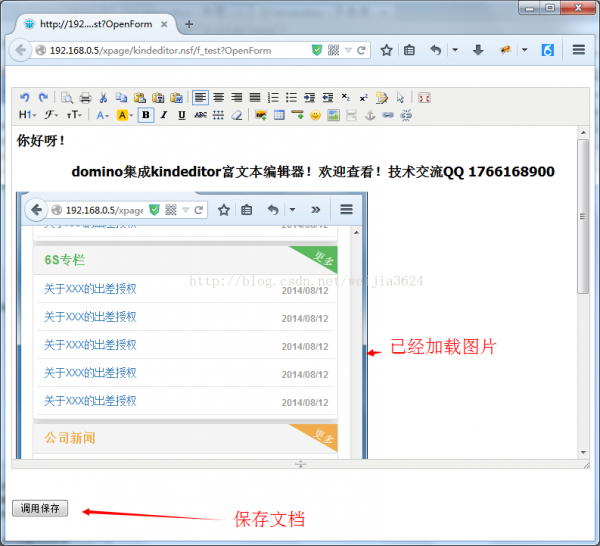600x546 pixels.
Task: Insert a numbered list
Action: 273,98
